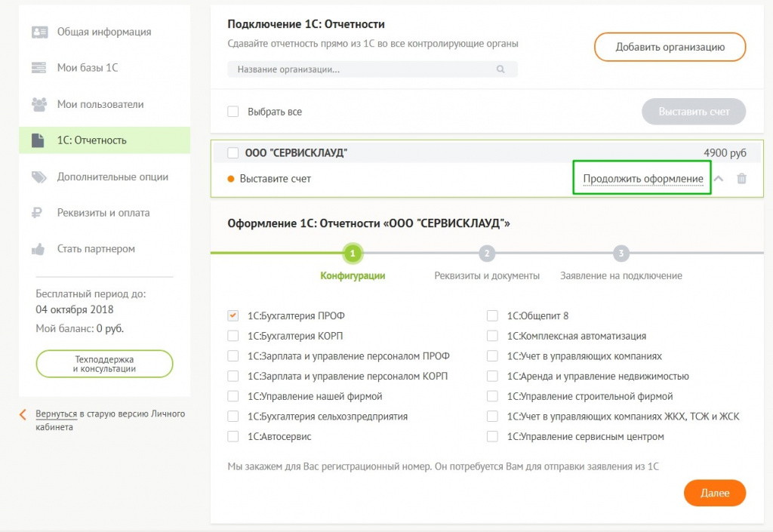The height and width of the screenshot is (532, 773).
Task: Click the database icon beside Мои базы 1С
Action: click(x=39, y=67)
